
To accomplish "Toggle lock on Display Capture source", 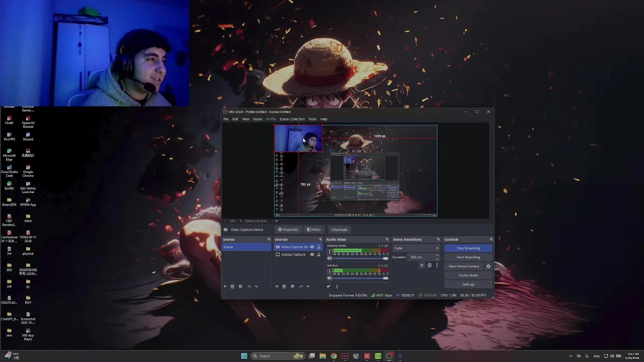I will click(318, 254).
